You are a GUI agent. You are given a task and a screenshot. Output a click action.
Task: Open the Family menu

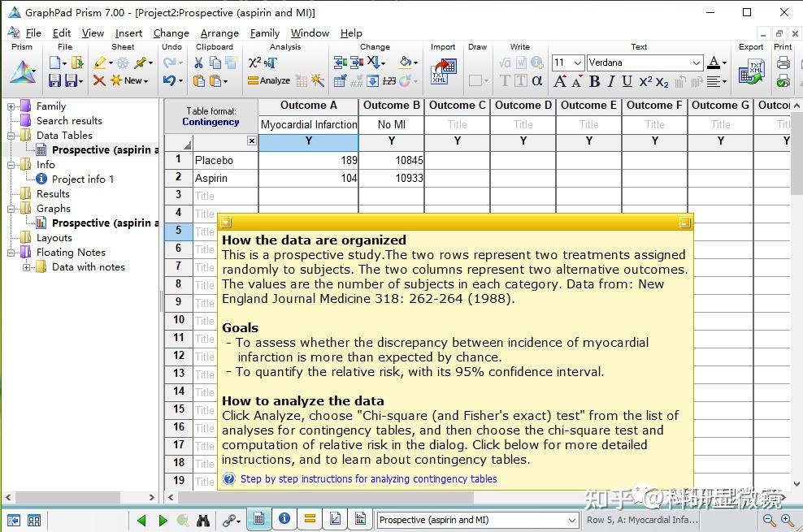[265, 32]
